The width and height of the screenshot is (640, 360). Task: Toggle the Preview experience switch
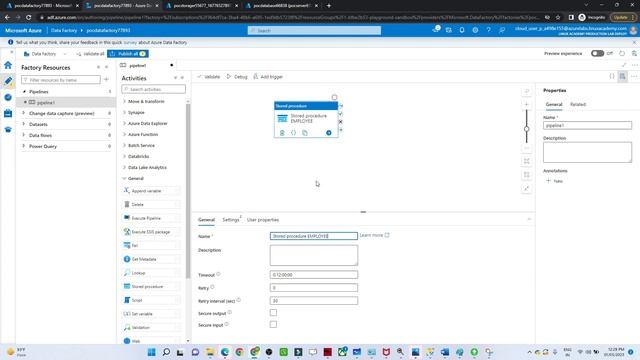597,53
